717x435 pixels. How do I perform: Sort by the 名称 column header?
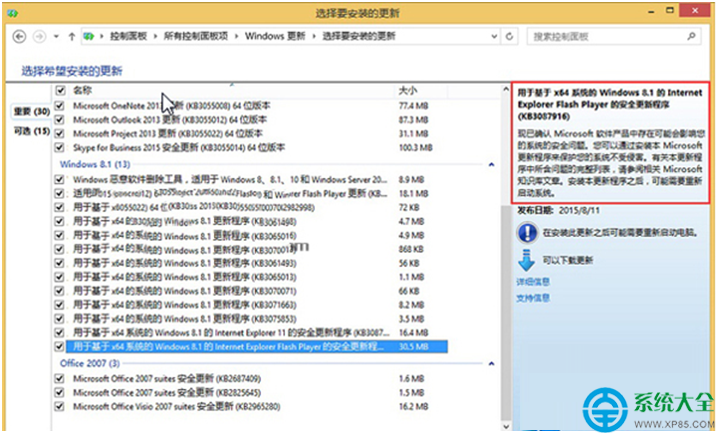tap(82, 90)
